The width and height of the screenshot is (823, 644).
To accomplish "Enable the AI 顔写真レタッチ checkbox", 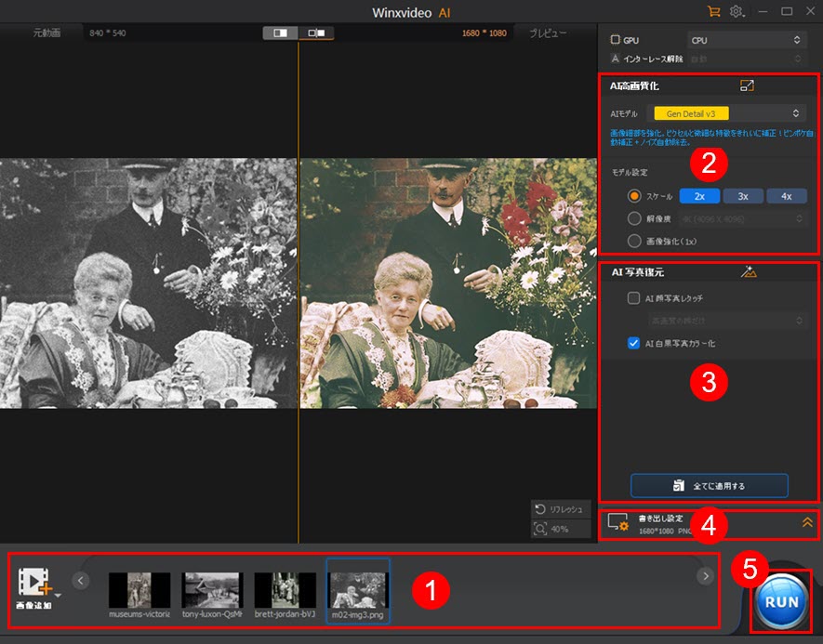I will click(633, 298).
